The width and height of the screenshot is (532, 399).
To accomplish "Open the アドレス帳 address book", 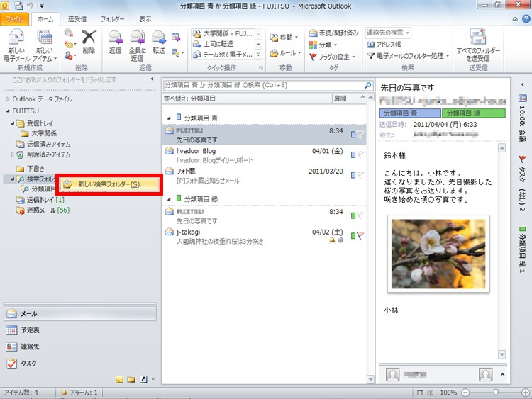I will 384,45.
